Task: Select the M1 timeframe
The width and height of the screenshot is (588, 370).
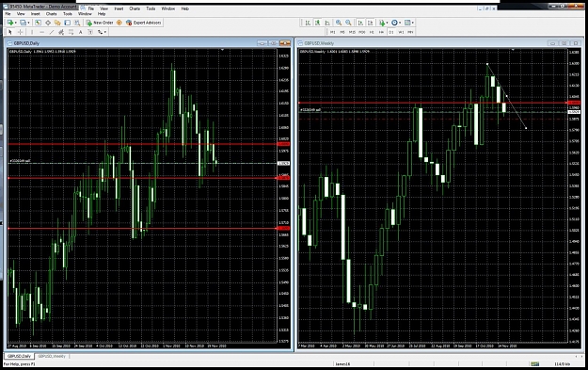Action: (x=333, y=32)
